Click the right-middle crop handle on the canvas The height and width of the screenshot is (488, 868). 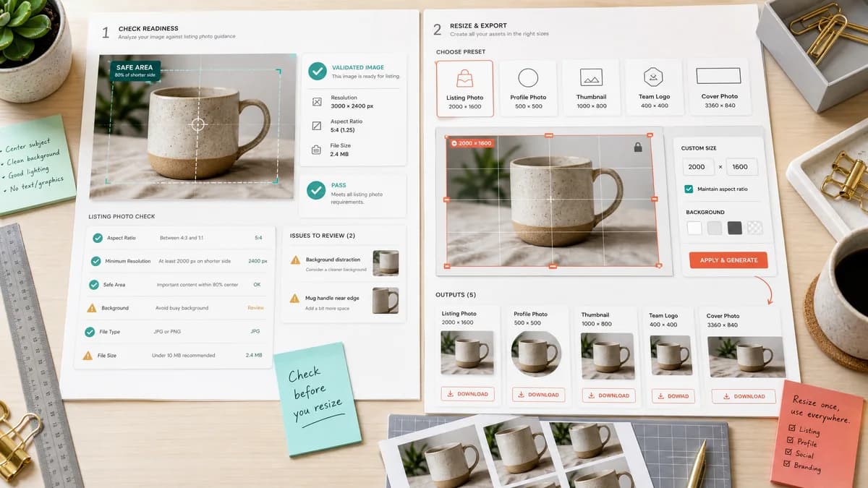pos(655,199)
